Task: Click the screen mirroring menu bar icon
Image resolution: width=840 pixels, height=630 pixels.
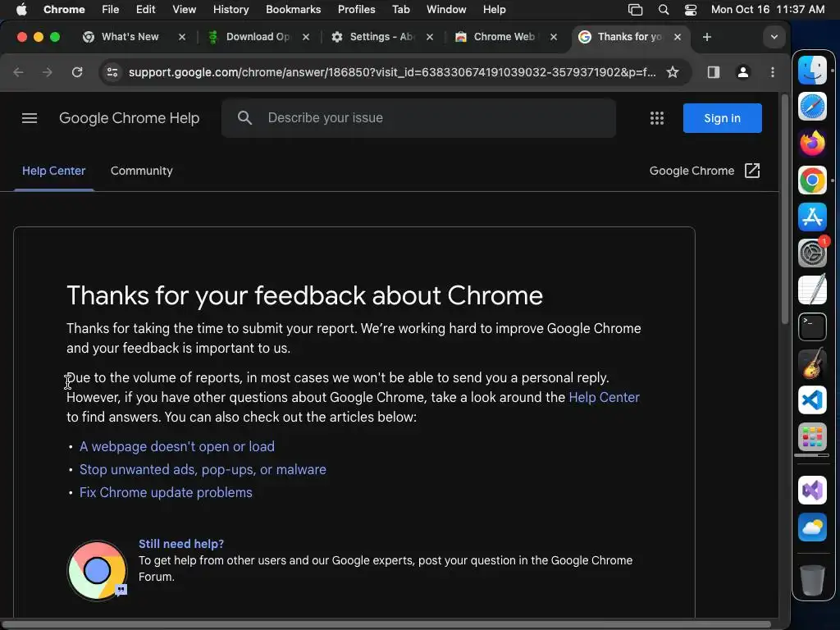Action: 635,10
